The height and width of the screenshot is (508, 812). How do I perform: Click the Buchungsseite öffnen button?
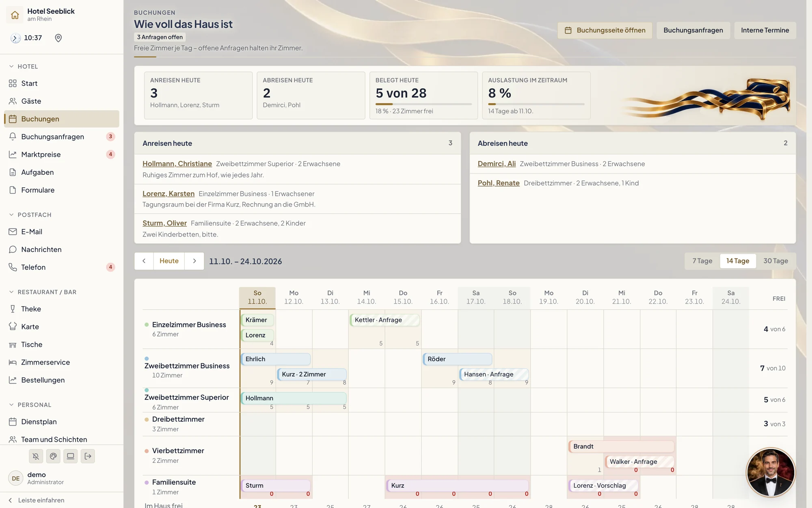click(605, 30)
